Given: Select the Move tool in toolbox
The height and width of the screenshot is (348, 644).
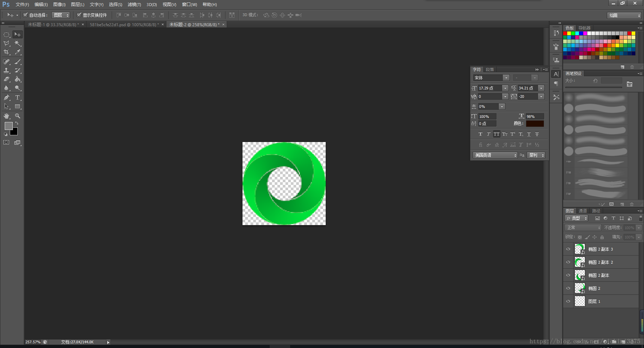Looking at the screenshot, I should click(17, 34).
